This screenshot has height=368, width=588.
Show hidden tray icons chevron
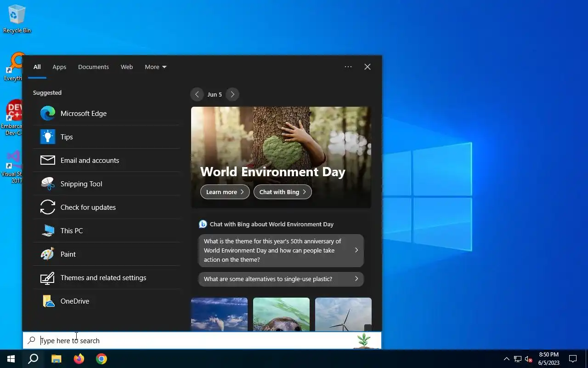click(x=507, y=359)
